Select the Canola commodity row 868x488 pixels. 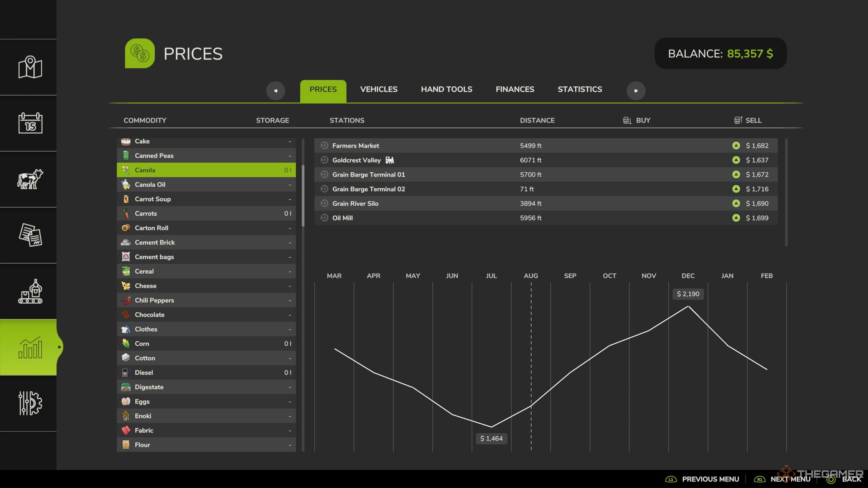(x=206, y=170)
